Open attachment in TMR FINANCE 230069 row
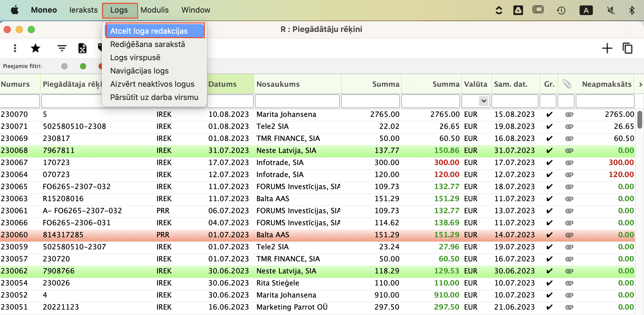The width and height of the screenshot is (644, 315). pyautogui.click(x=569, y=139)
